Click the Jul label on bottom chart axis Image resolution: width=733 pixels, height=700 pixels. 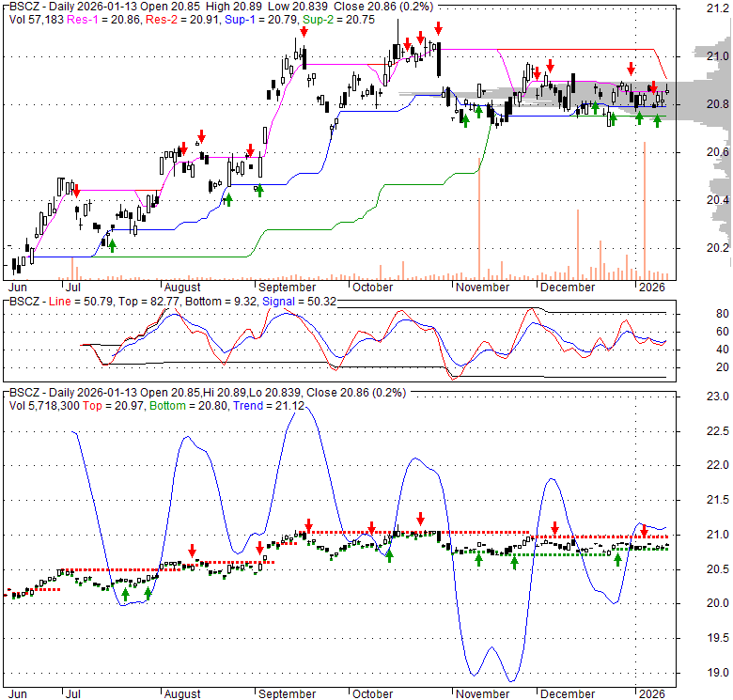coord(73,693)
